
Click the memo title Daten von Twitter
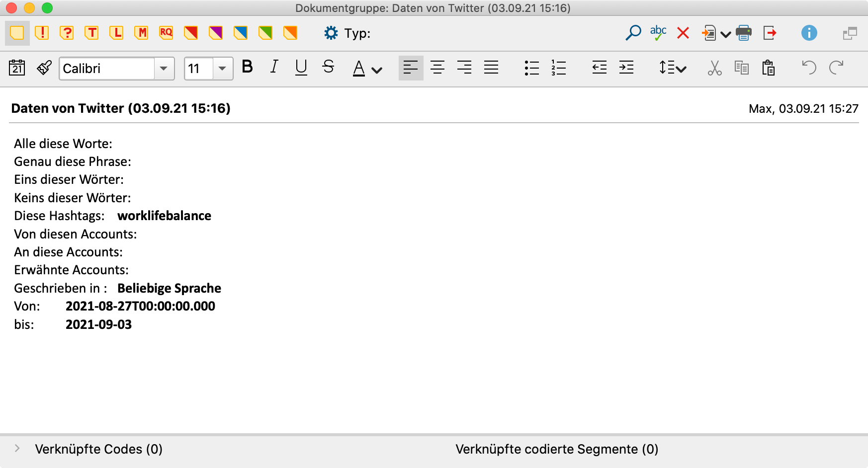pyautogui.click(x=121, y=108)
